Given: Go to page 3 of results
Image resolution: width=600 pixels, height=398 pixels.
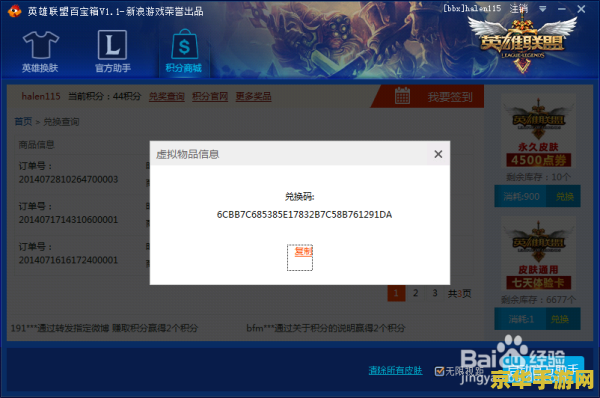Looking at the screenshot, I should tap(435, 294).
